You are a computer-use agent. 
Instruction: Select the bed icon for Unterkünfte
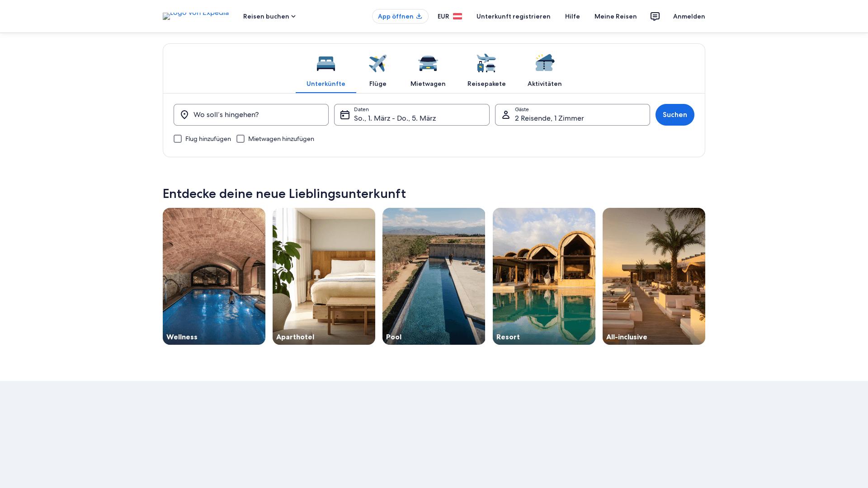tap(325, 63)
